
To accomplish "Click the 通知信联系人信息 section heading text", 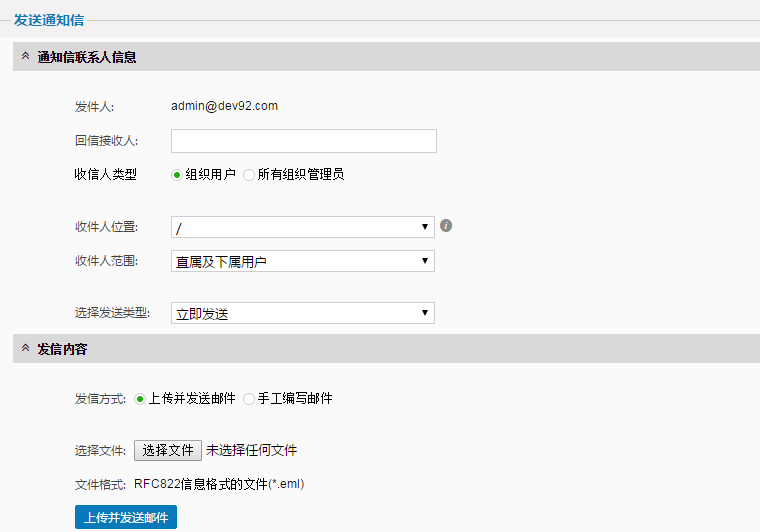I will tap(87, 57).
